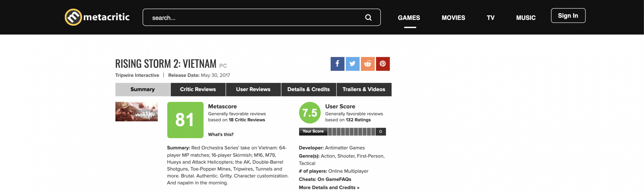Open the TV section
644x193 pixels.
point(490,18)
